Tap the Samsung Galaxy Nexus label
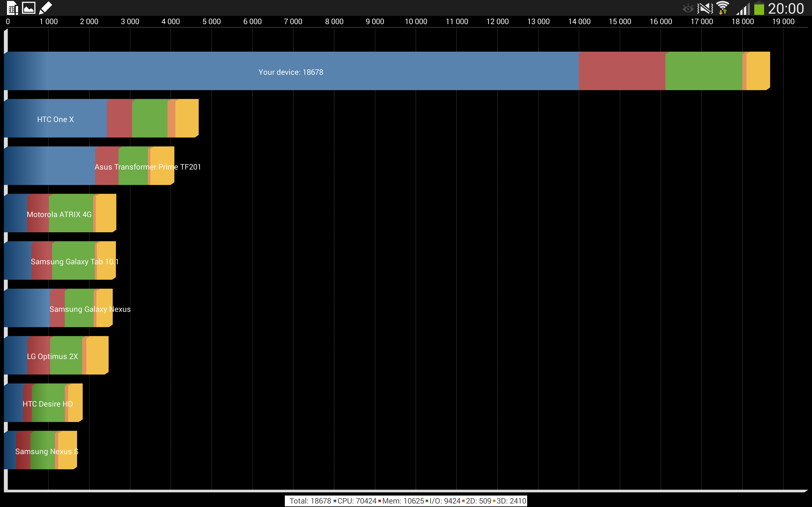The image size is (812, 507). pos(90,309)
